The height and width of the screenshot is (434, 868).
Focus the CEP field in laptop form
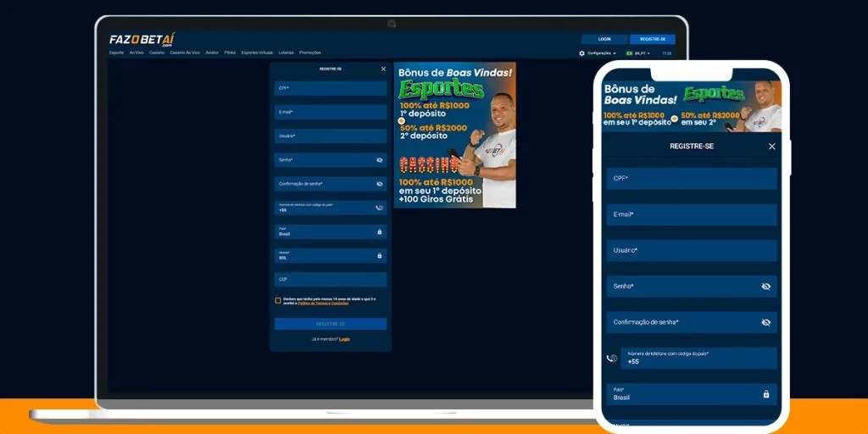[331, 279]
